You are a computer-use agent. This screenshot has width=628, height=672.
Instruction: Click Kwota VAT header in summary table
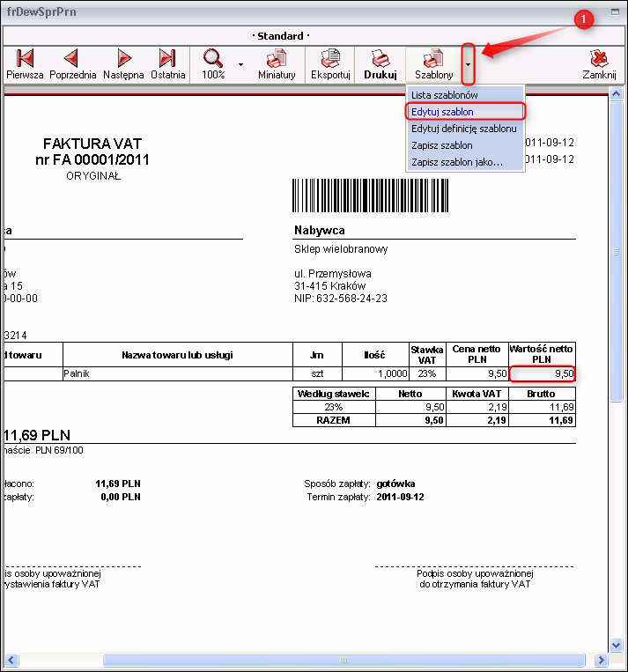point(477,394)
